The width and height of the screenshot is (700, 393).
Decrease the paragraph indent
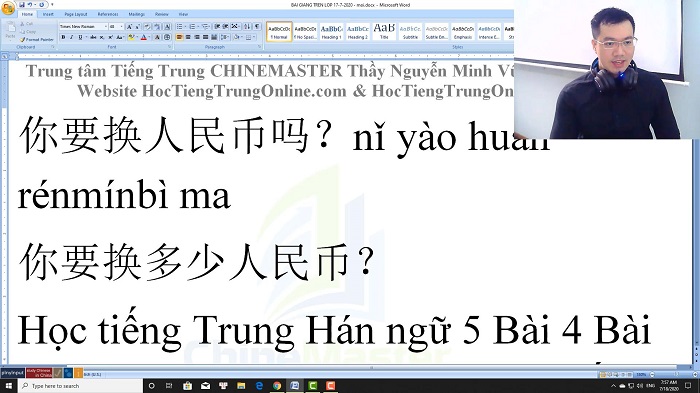coord(217,27)
